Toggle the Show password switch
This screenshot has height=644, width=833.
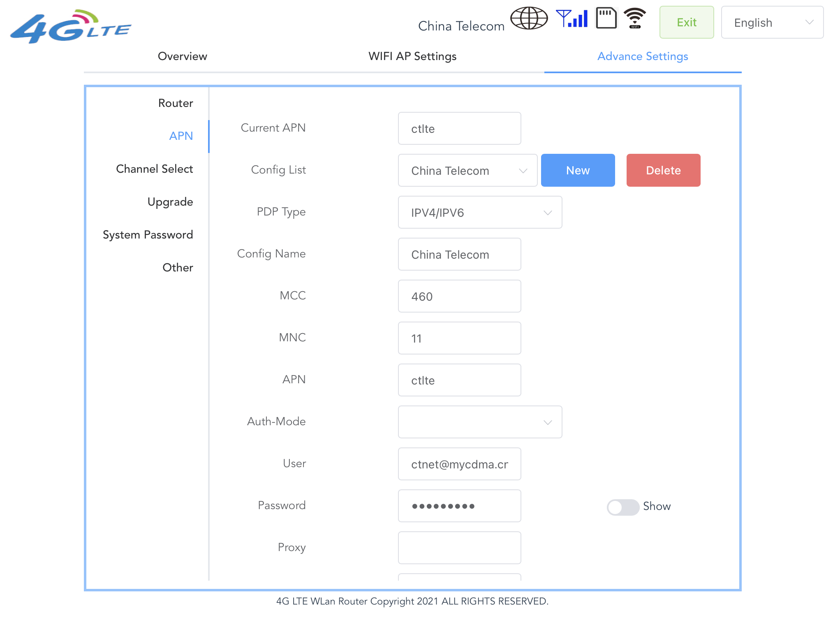(x=622, y=507)
